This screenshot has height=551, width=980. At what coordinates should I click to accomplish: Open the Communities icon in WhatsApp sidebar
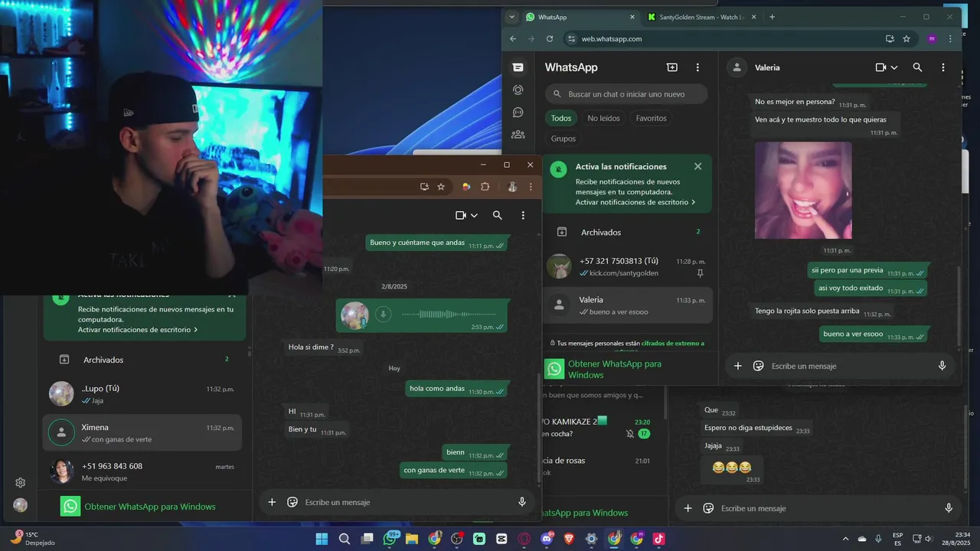[518, 134]
